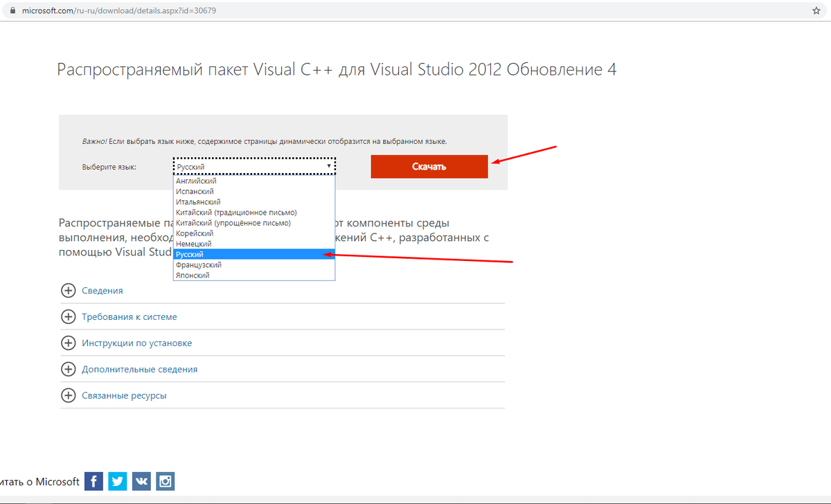
Task: Select Китайский (традиционное письмо) option
Action: pyautogui.click(x=254, y=212)
